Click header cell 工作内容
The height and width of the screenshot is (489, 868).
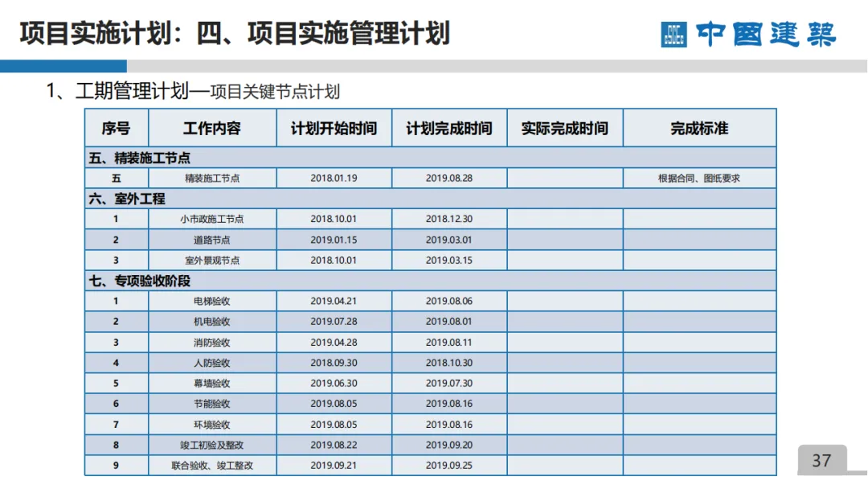tap(212, 129)
